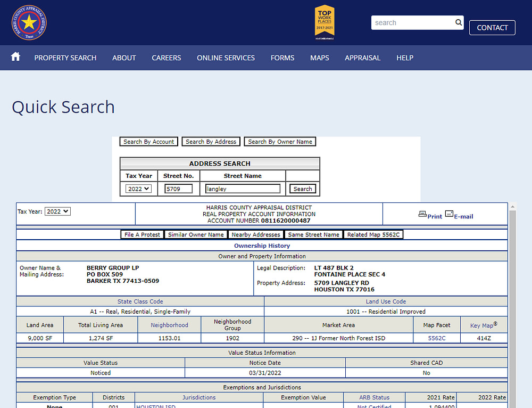Screen dimensions: 532x408
Task: Click the magnifying glass search icon
Action: [x=459, y=22]
